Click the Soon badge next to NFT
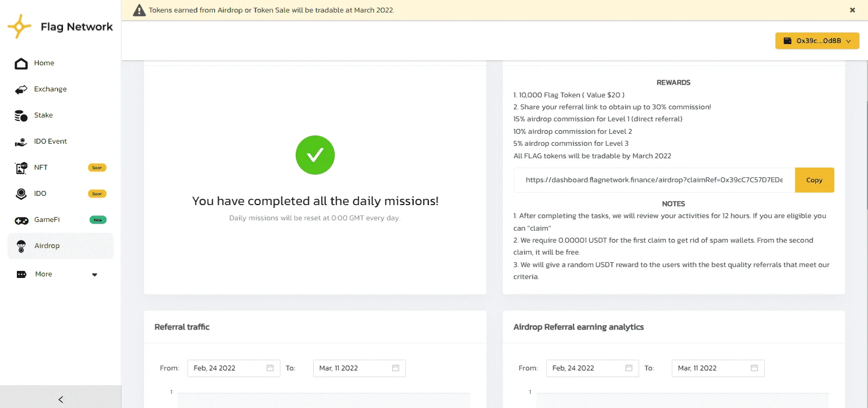 pos(97,168)
